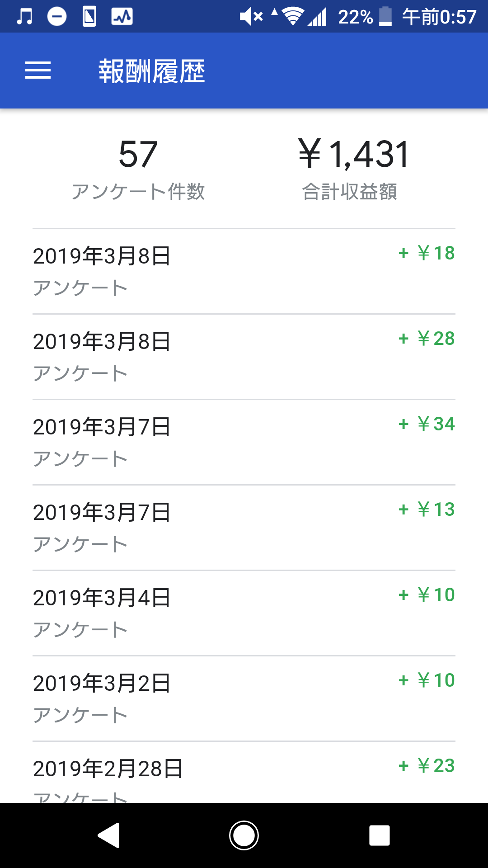This screenshot has height=868, width=488.
Task: Select the 2019年3月2日 survey entry
Action: pyautogui.click(x=244, y=698)
